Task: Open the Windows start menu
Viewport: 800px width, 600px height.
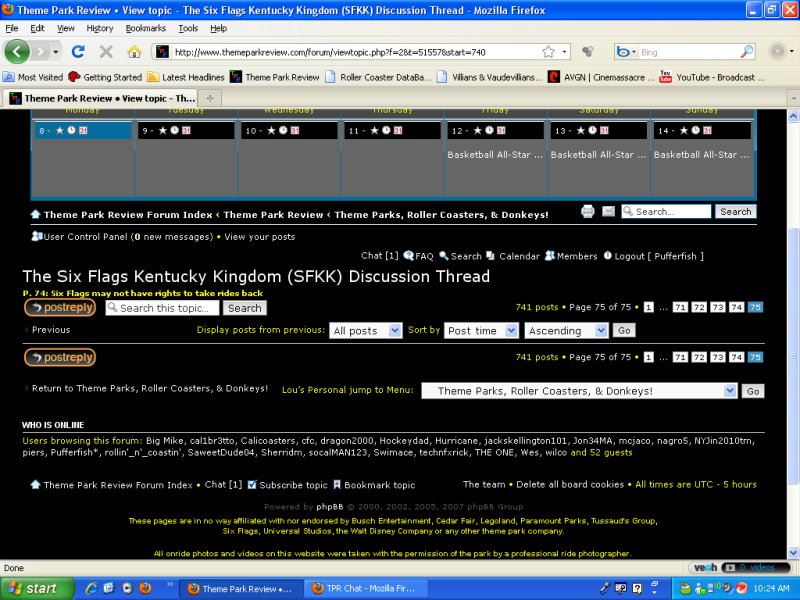Action: (37, 588)
